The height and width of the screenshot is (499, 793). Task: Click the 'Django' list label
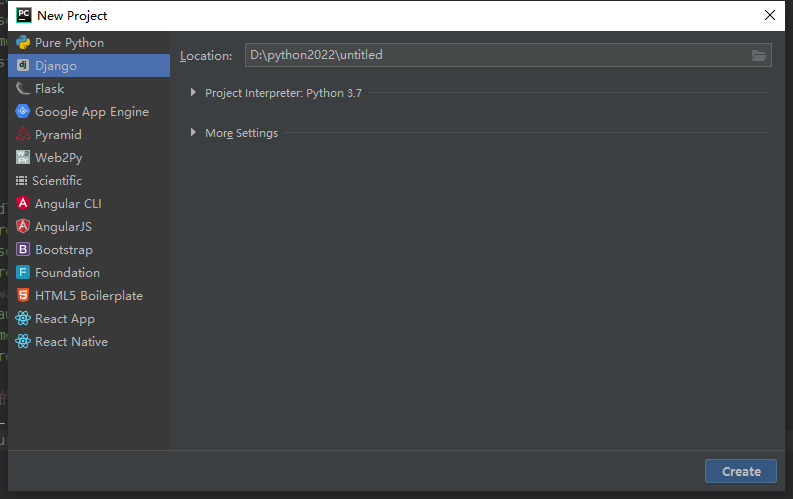click(x=56, y=66)
